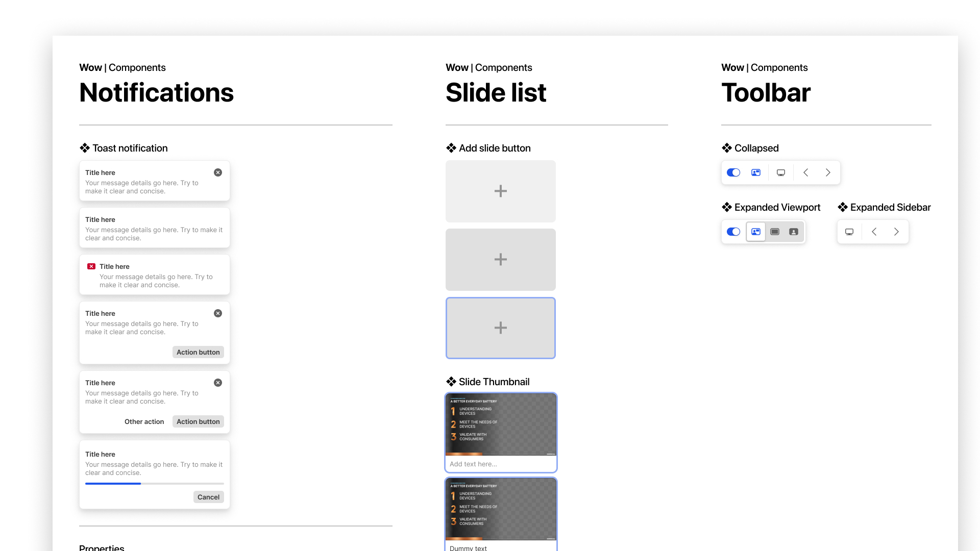Click the 'Add text here...' field under the slide thumbnail
The width and height of the screenshot is (980, 551).
[500, 464]
